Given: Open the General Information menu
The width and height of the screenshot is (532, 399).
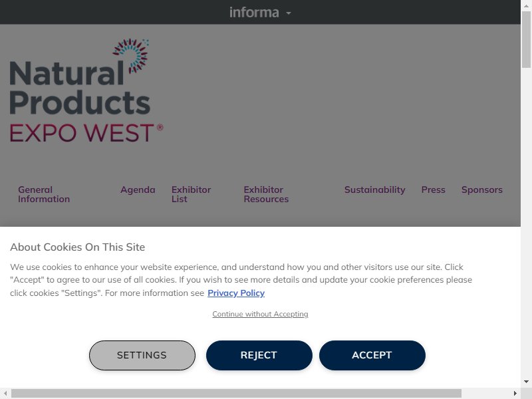Looking at the screenshot, I should point(44,194).
